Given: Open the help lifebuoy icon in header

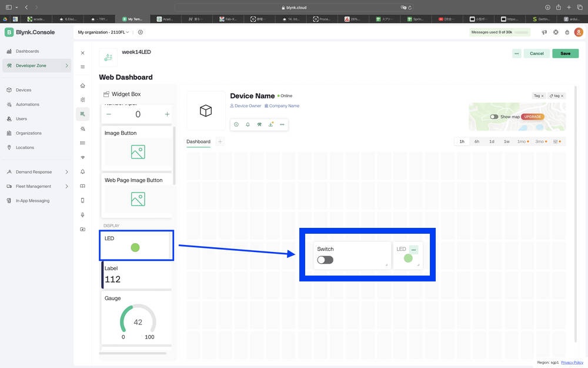Looking at the screenshot, I should pos(556,32).
